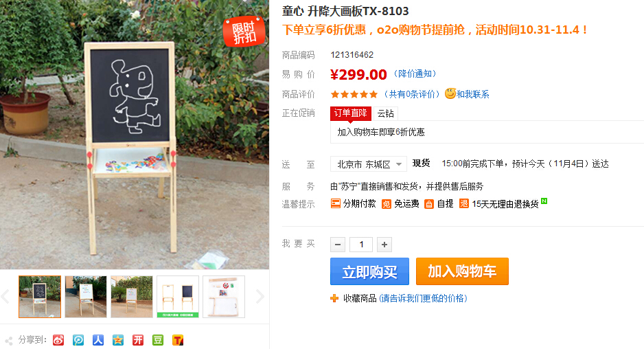Show previous product thumbnails arrow
The height and width of the screenshot is (349, 644).
click(5, 296)
